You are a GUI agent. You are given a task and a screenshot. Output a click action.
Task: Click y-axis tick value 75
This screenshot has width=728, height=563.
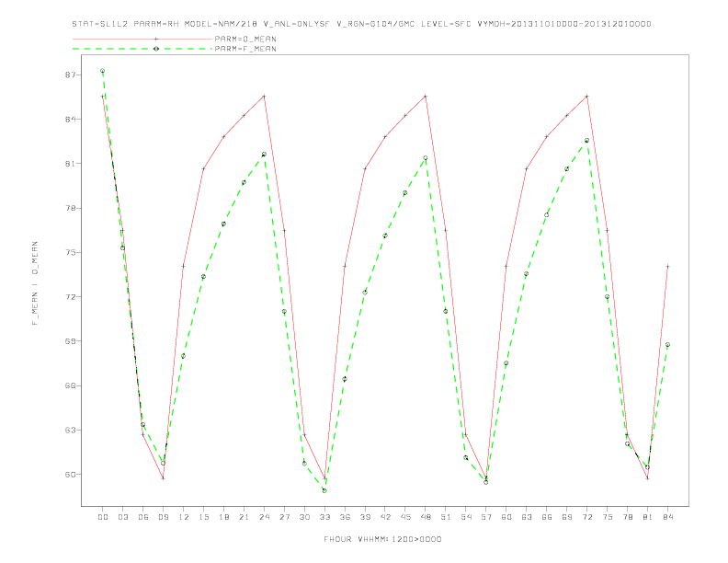point(70,253)
